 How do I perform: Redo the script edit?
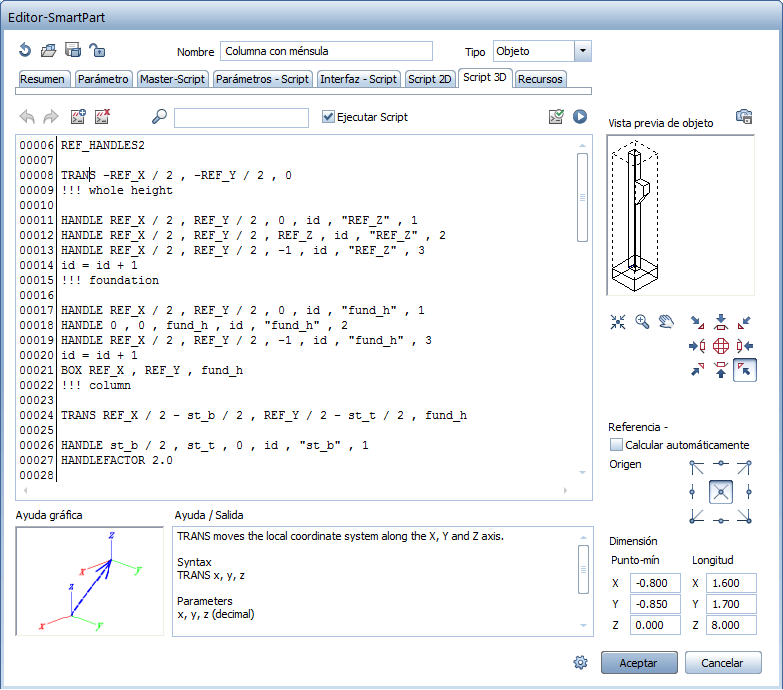pos(51,117)
